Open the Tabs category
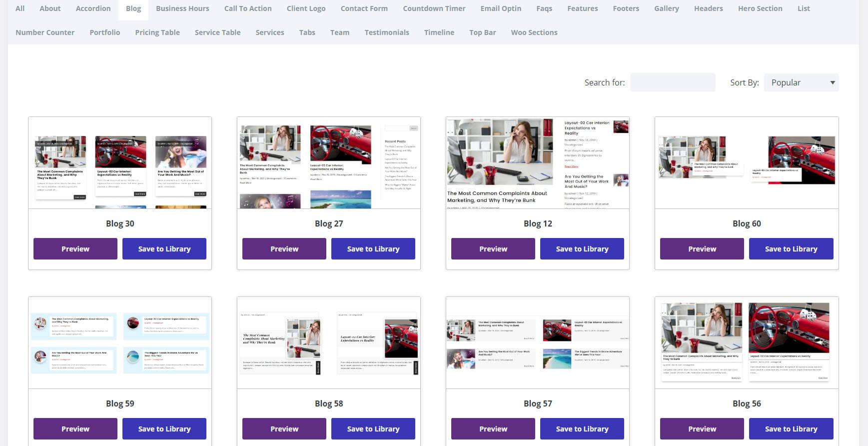Viewport: 868px width, 446px height. (307, 32)
